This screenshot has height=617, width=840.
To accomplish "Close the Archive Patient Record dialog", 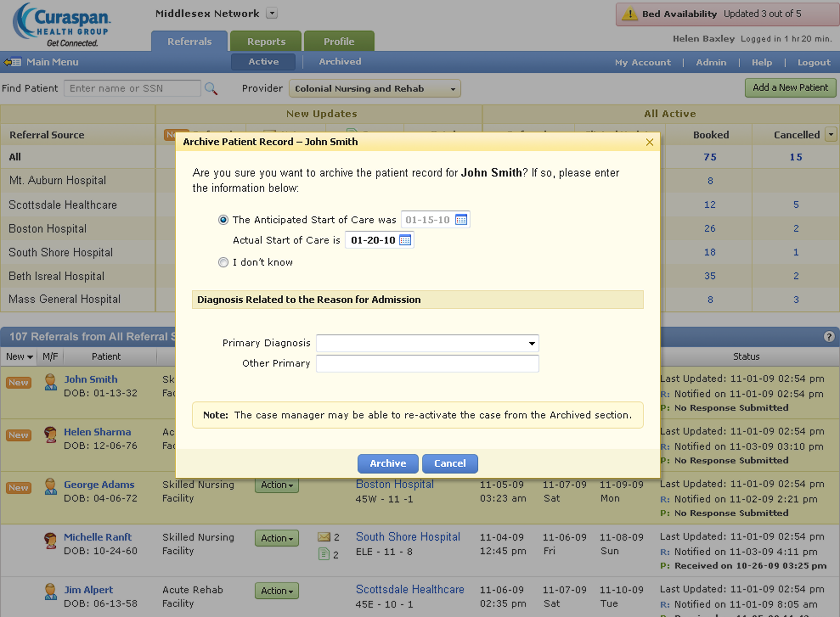I will click(x=649, y=142).
